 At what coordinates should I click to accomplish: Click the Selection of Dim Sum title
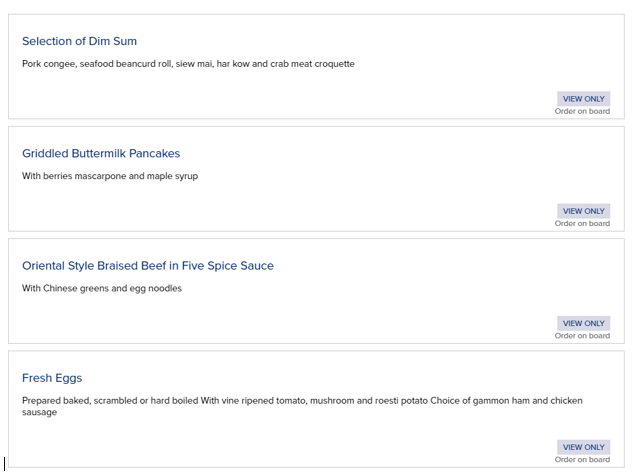(x=79, y=41)
